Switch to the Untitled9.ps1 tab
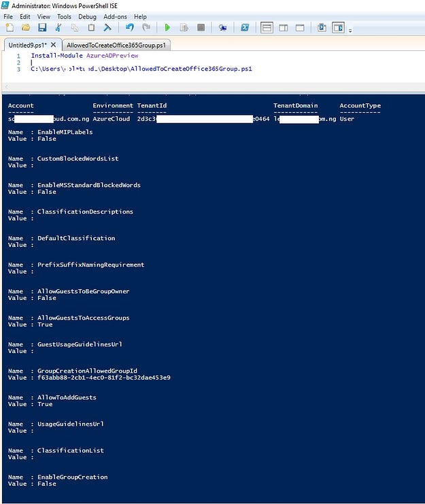This screenshot has height=504, width=425. click(x=27, y=45)
